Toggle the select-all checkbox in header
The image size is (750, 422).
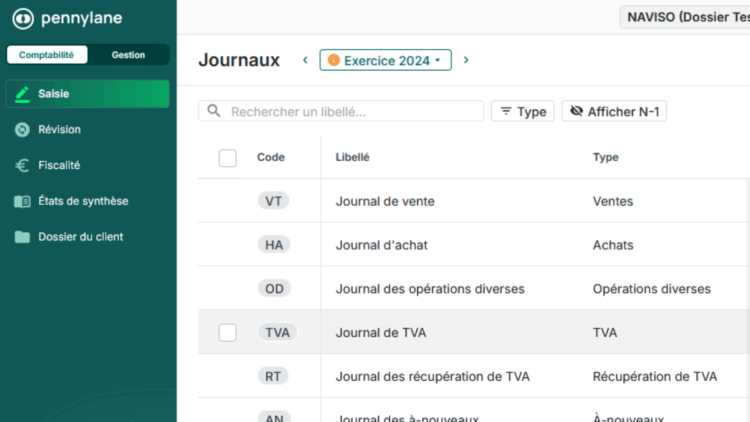(x=228, y=157)
